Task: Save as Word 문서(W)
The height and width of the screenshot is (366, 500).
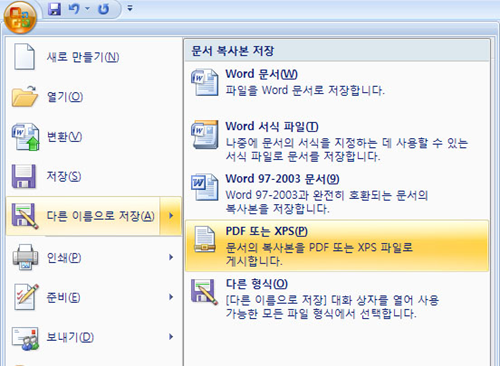Action: tap(261, 74)
